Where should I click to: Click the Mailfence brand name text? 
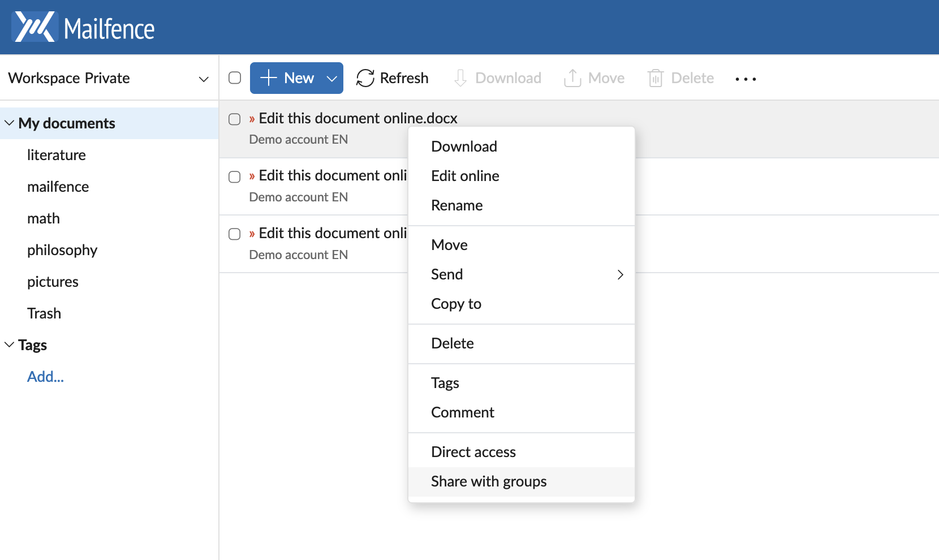[109, 29]
